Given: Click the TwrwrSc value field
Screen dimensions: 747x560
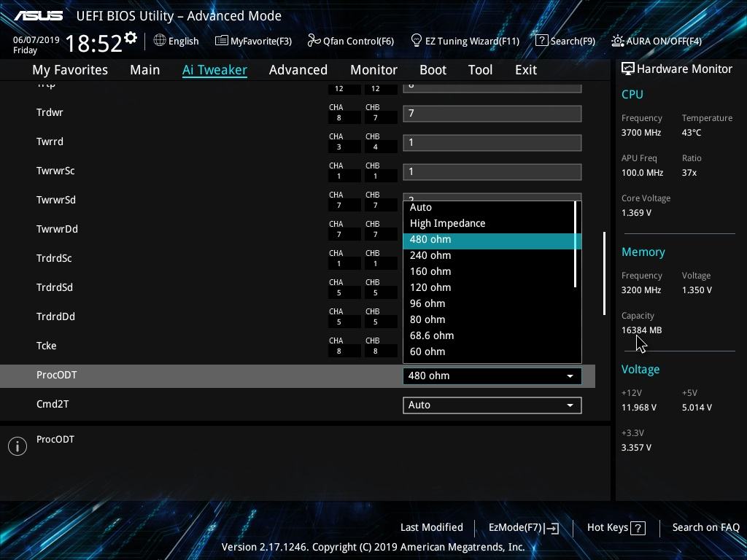Looking at the screenshot, I should click(x=492, y=172).
